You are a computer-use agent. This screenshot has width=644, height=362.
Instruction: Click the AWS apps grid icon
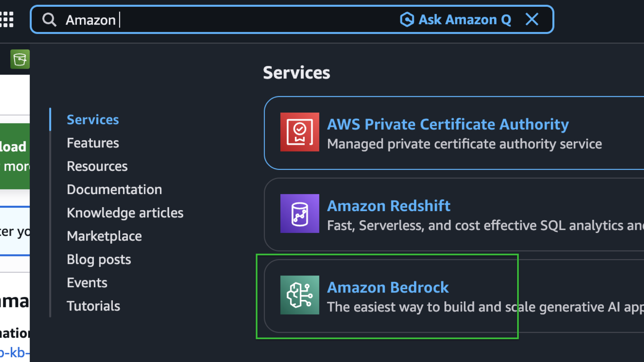click(7, 20)
